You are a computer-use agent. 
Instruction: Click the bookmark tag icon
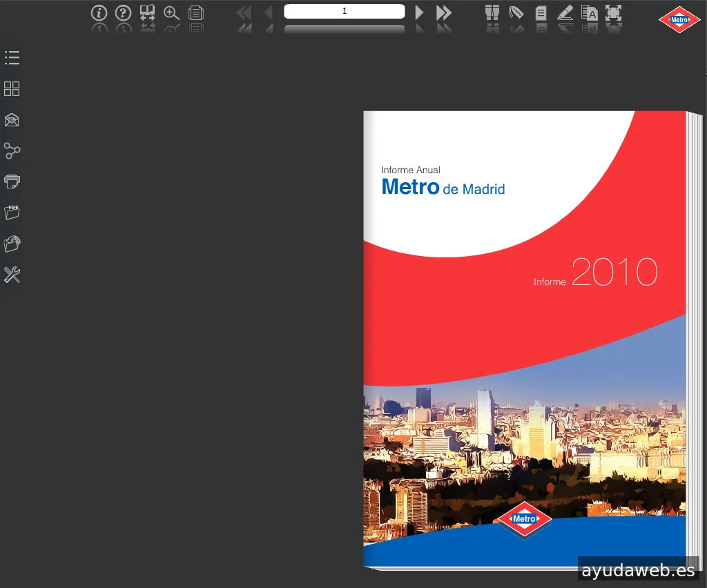[516, 12]
